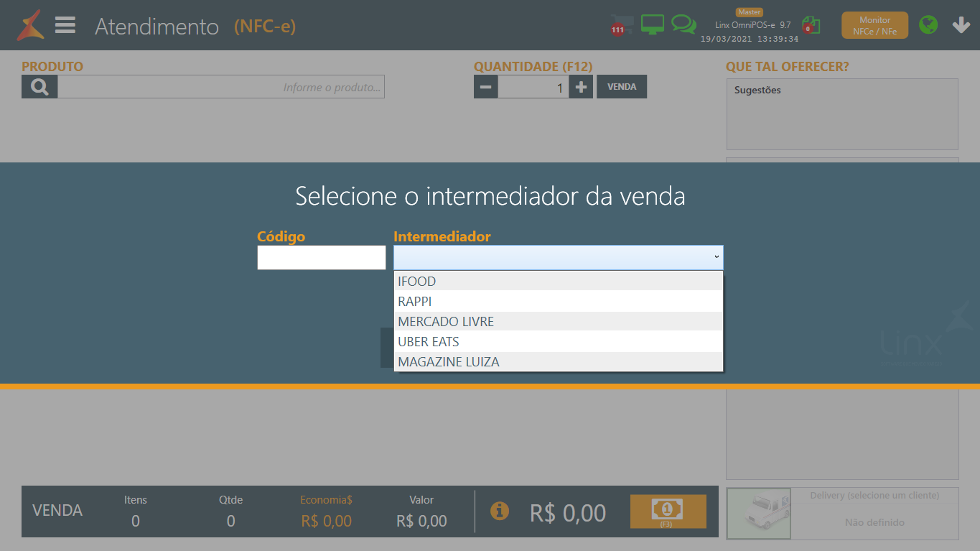Decrease quantity with the minus button
Image resolution: width=980 pixels, height=551 pixels.
point(485,87)
